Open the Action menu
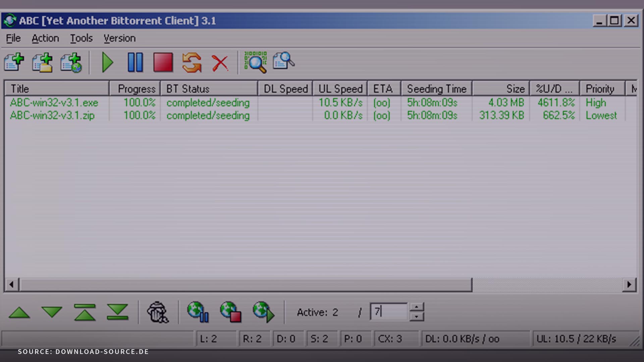644x362 pixels. [x=45, y=38]
